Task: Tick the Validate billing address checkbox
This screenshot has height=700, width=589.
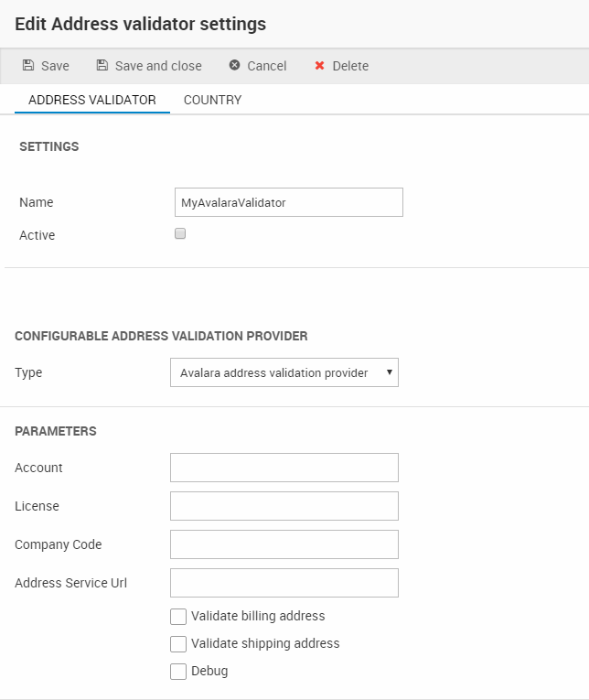Action: (x=178, y=617)
